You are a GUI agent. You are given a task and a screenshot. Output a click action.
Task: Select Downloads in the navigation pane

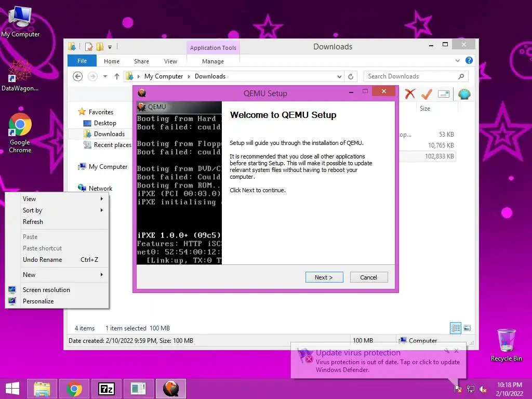[104, 134]
